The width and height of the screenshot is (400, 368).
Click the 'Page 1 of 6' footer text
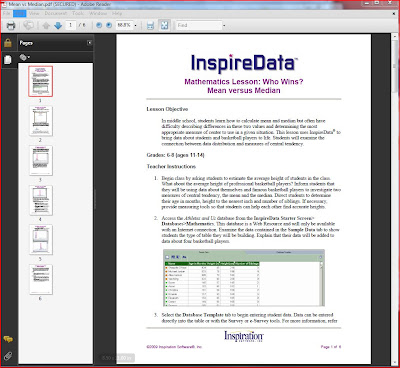(x=331, y=347)
